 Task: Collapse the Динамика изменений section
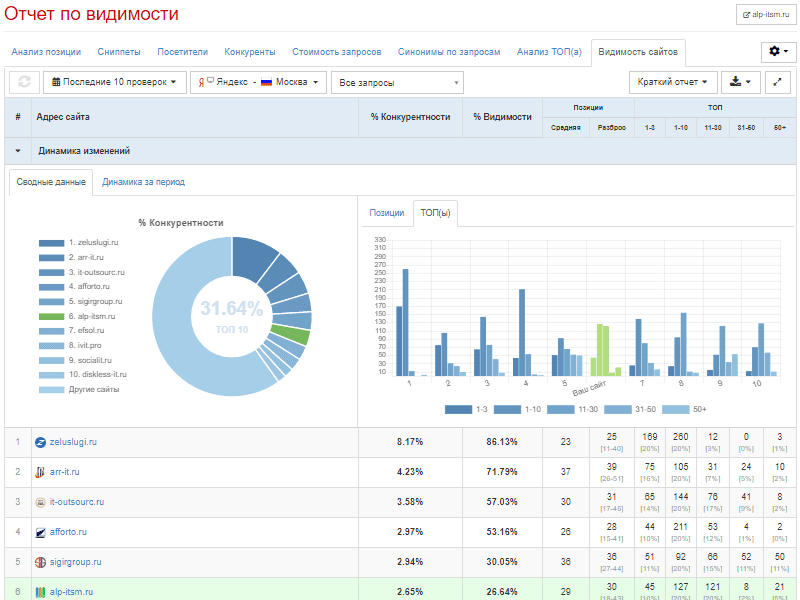[18, 151]
